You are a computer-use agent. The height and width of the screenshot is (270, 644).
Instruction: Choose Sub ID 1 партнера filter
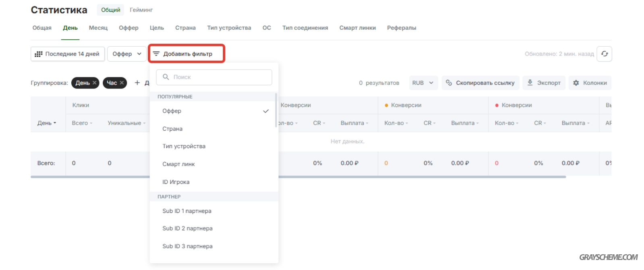214,211
